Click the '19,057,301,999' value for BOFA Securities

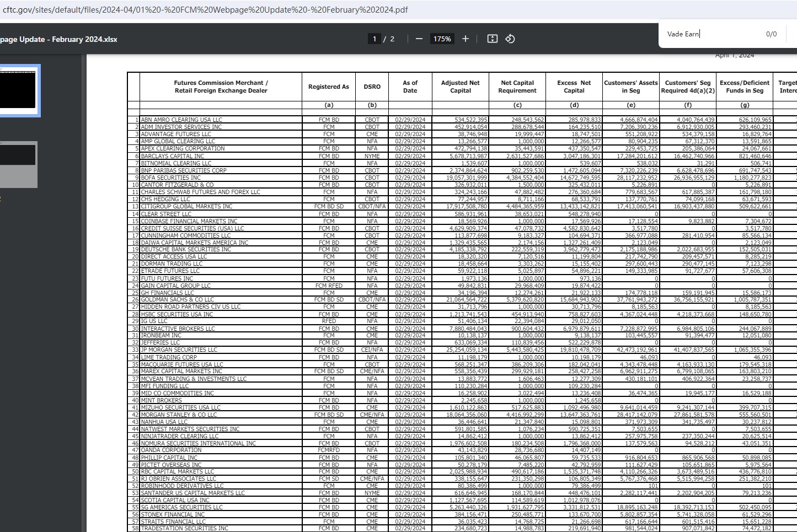coord(467,178)
